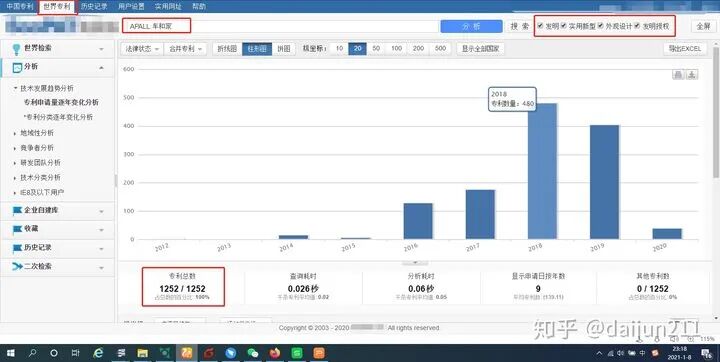This screenshot has height=362, width=720.
Task: Open the last orange taskbar app icon
Action: tap(319, 353)
